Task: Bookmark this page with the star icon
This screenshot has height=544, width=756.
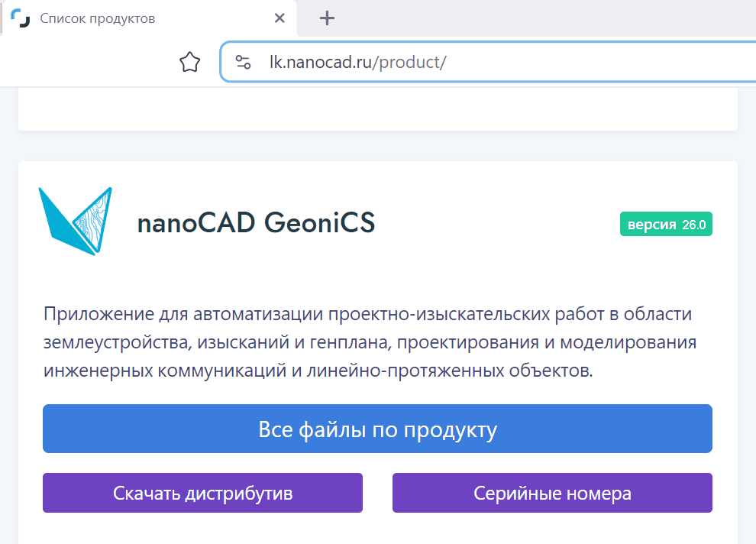Action: pyautogui.click(x=189, y=63)
